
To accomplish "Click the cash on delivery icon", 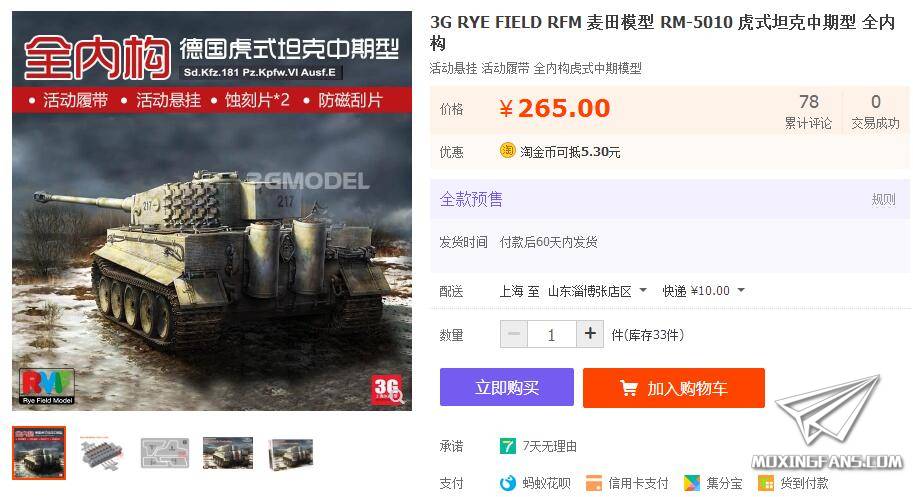I will tap(766, 483).
